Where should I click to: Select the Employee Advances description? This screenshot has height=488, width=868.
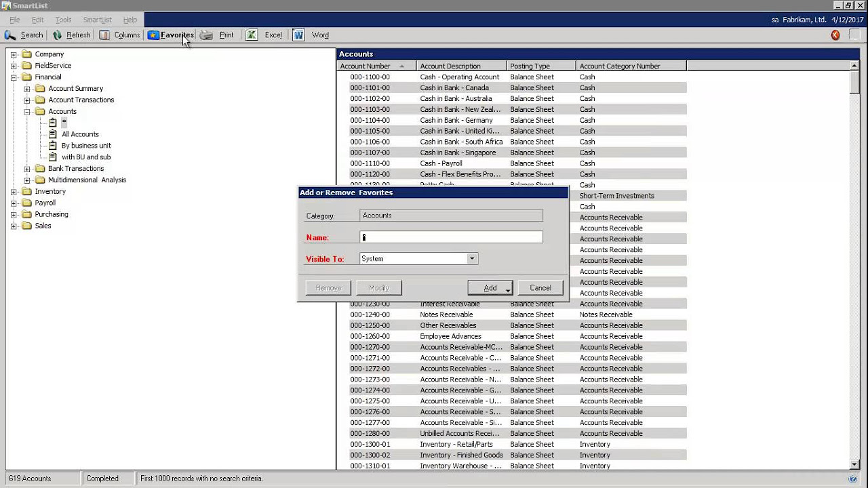(450, 337)
